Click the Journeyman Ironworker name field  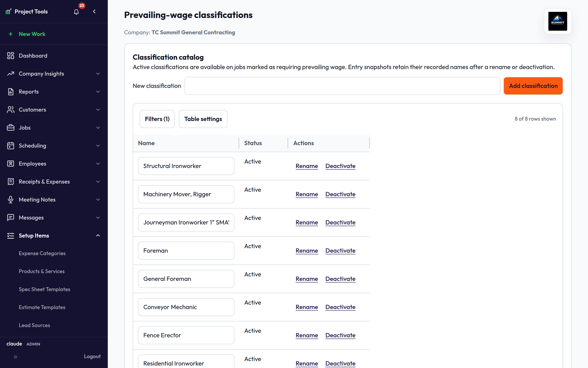click(x=186, y=222)
